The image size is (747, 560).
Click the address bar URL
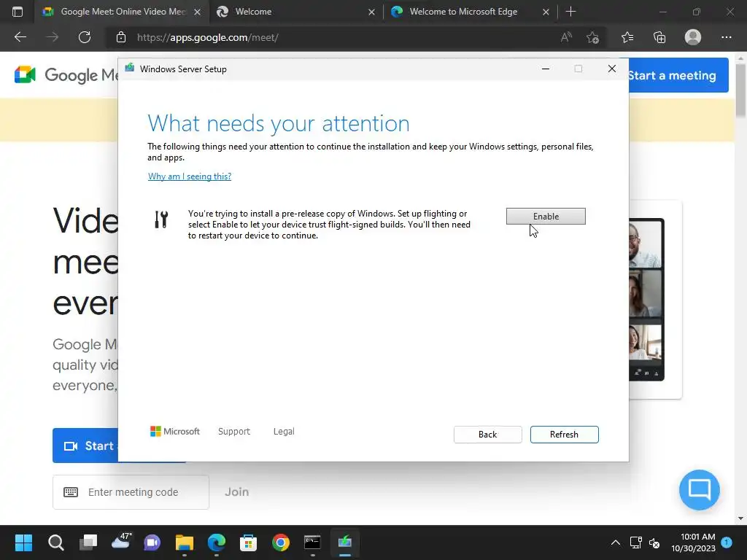tap(208, 38)
